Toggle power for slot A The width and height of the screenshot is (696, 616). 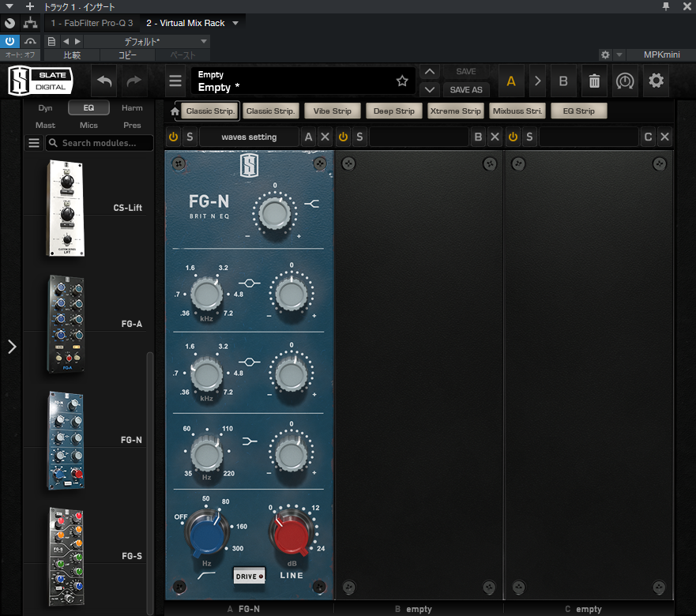point(174,137)
